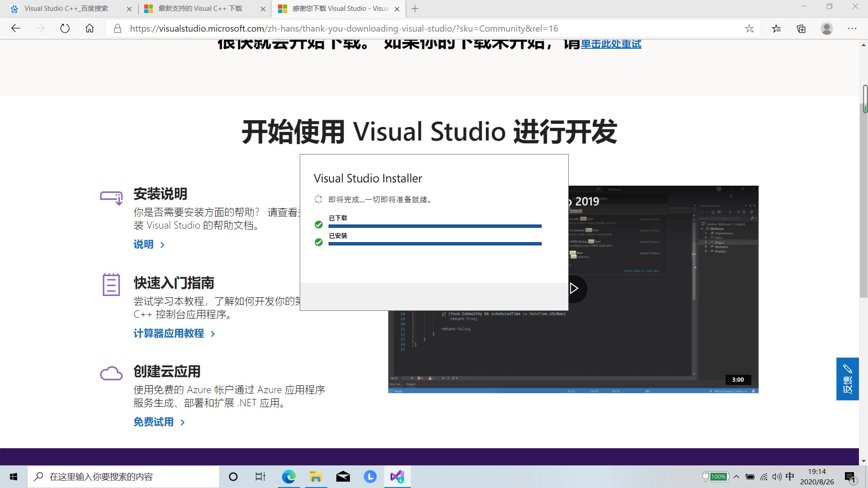
Task: Close the 最新支持的 Visual C++ 下载 tab
Action: [x=263, y=9]
